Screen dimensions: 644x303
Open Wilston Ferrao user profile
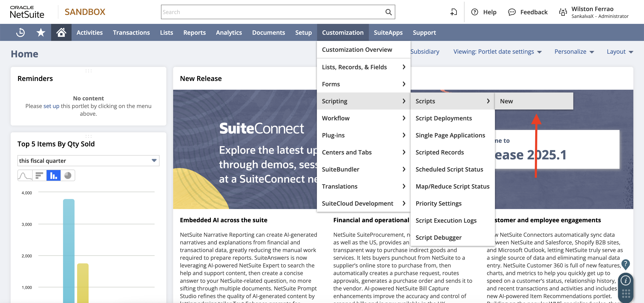[599, 12]
